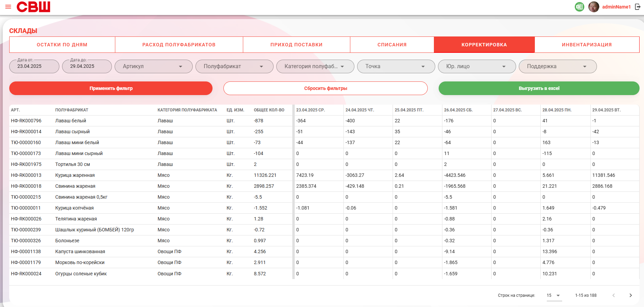Go to previous table page arrow

(614, 295)
